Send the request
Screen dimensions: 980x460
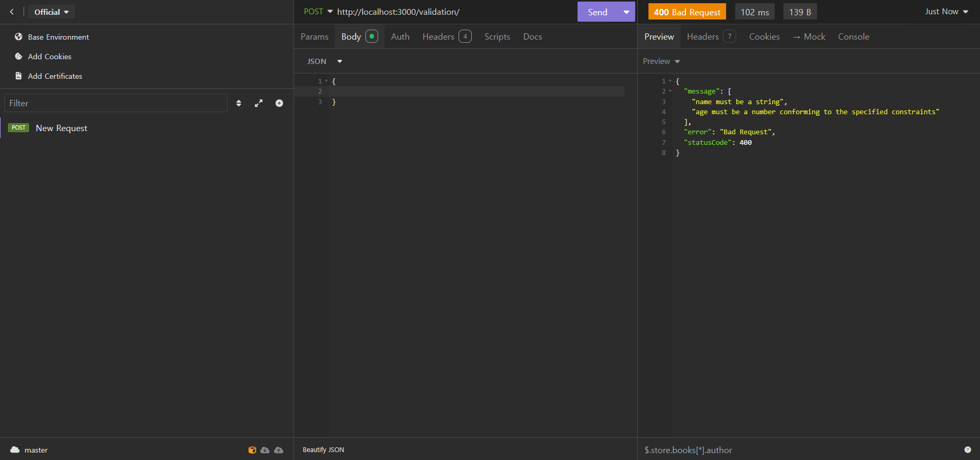[x=598, y=12]
